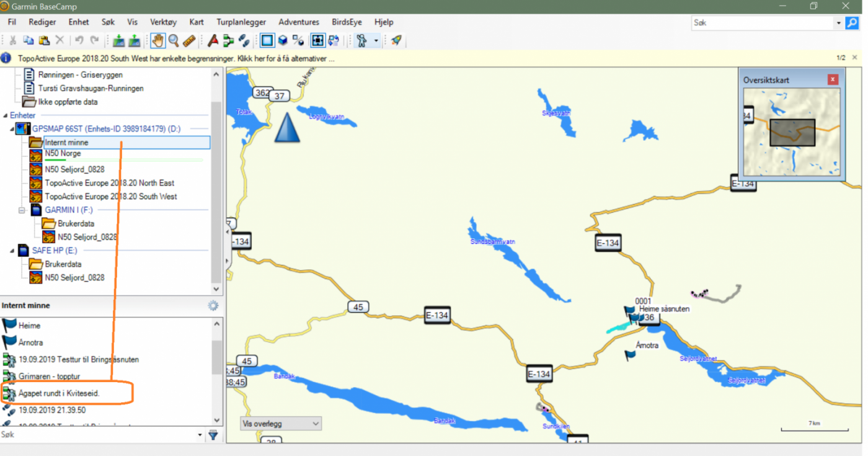Image resolution: width=868 pixels, height=456 pixels.
Task: Open the measure distance ruler tool
Action: pyautogui.click(x=188, y=41)
